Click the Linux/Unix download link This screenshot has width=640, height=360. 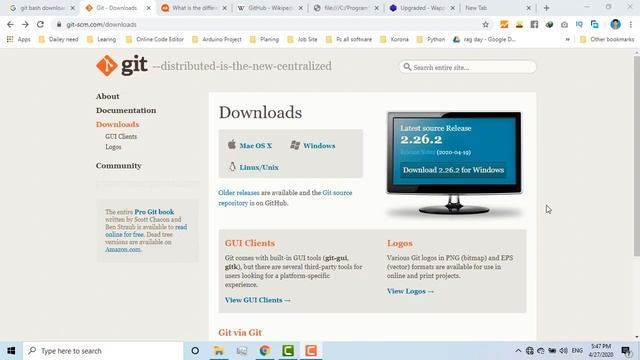(259, 167)
